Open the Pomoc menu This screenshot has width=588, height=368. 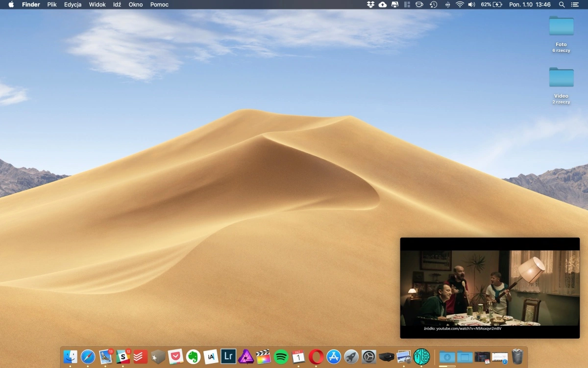tap(159, 4)
